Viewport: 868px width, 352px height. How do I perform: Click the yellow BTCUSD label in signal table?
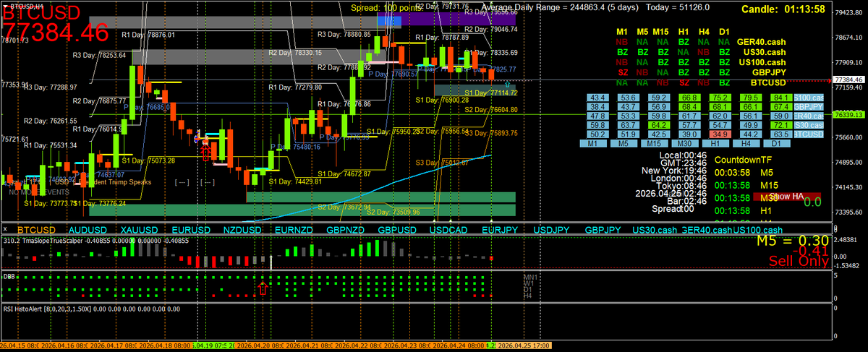coord(768,82)
